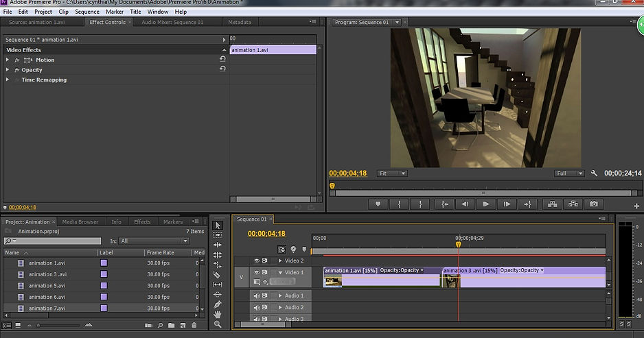Expand the Motion effect properties
This screenshot has width=644, height=338.
point(8,60)
